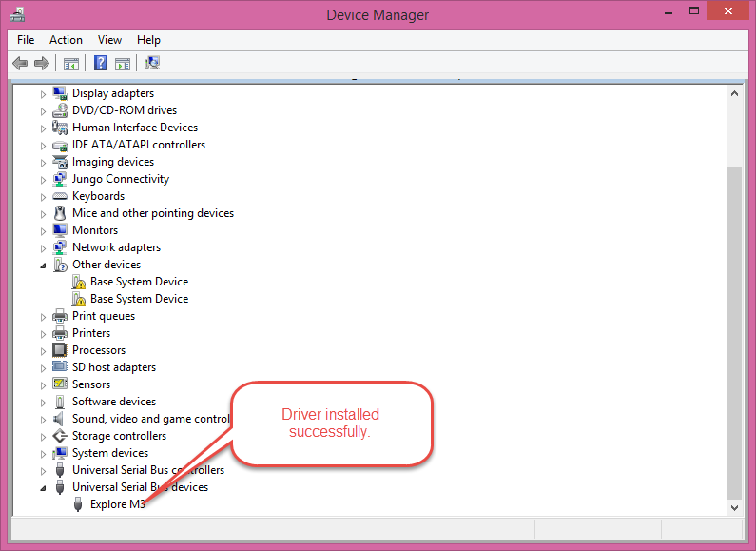Select the Print queues label
Viewport: 756px width, 551px height.
point(104,316)
